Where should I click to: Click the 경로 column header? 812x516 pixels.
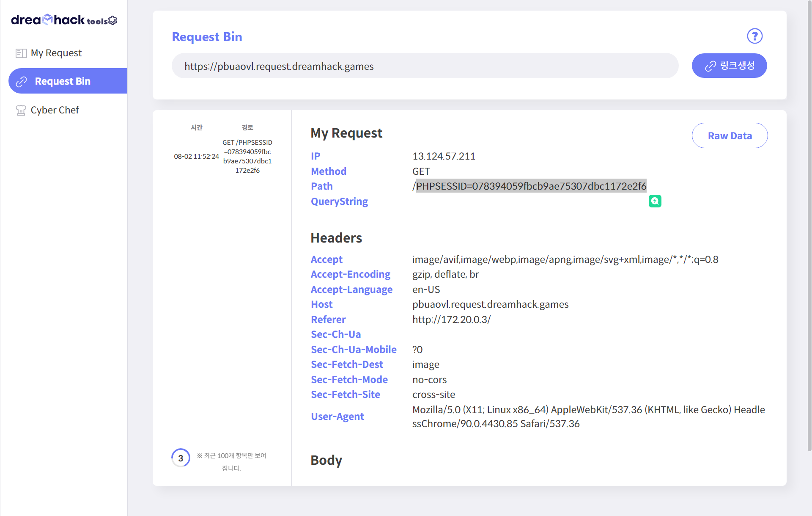[247, 127]
